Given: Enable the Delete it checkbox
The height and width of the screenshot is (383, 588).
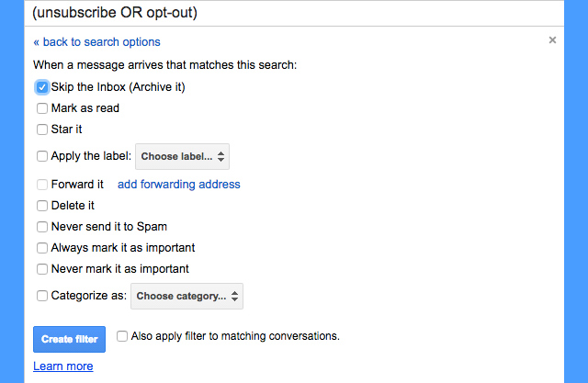Looking at the screenshot, I should pos(42,206).
